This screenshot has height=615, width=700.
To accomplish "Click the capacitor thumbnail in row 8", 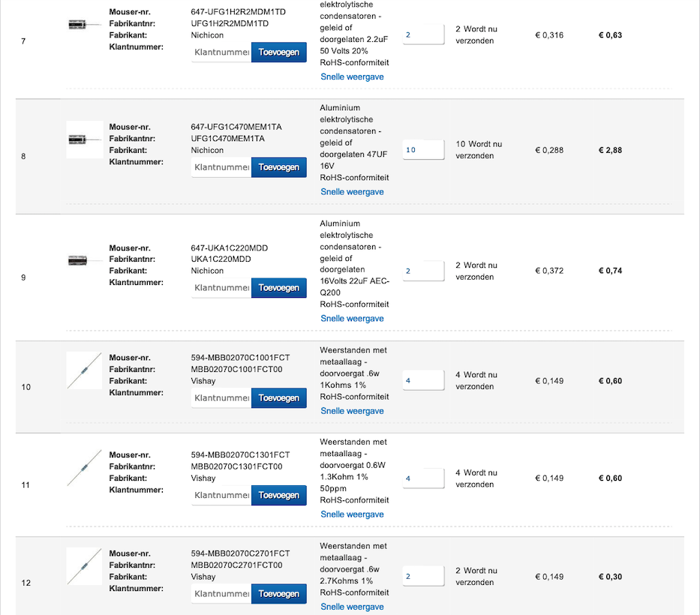I will click(x=84, y=139).
